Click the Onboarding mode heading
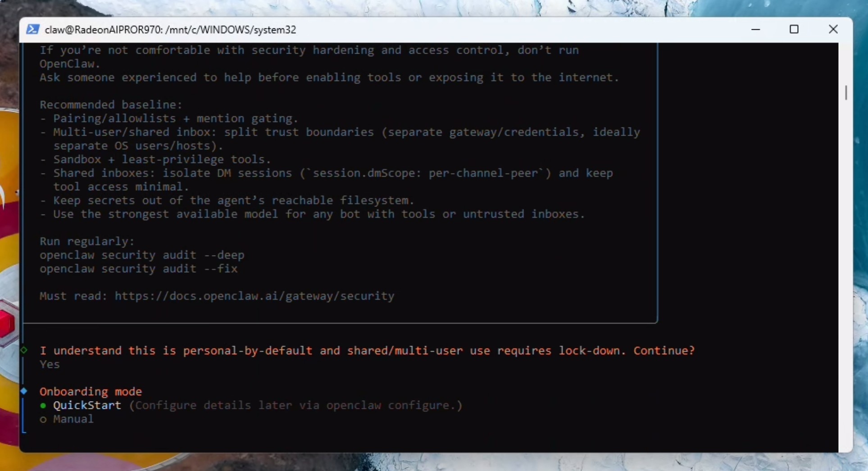Viewport: 868px width, 471px height. click(91, 391)
